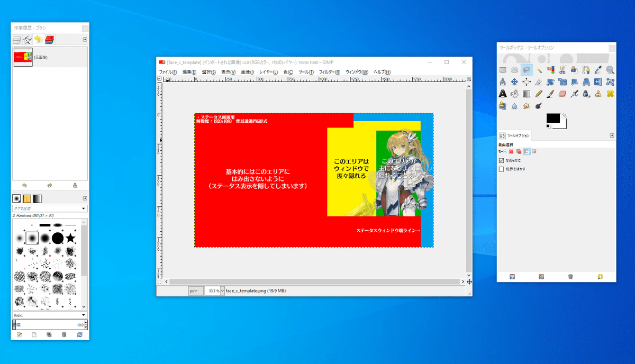This screenshot has height=364, width=635.
Task: Select the Zoom magnifier tool
Action: [x=610, y=69]
